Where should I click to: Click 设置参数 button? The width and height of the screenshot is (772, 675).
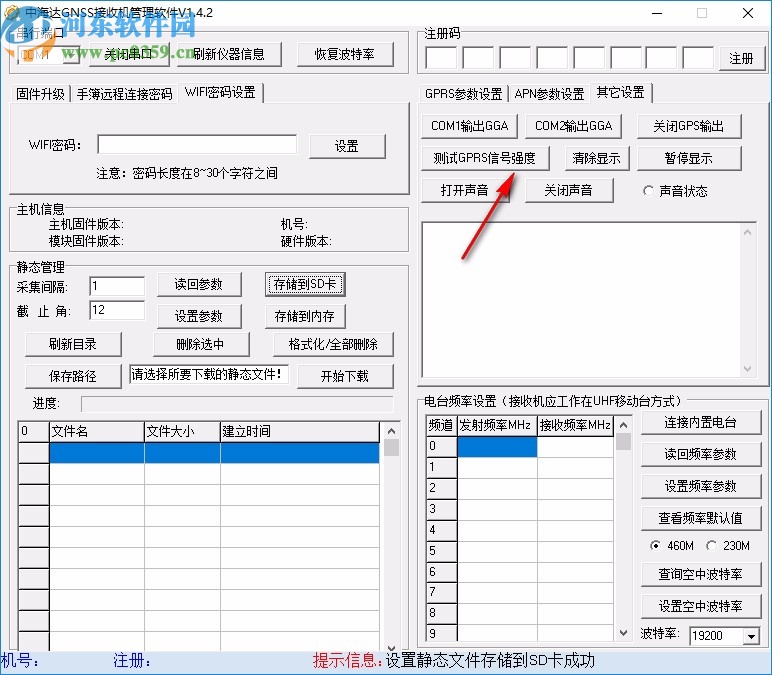pos(199,316)
